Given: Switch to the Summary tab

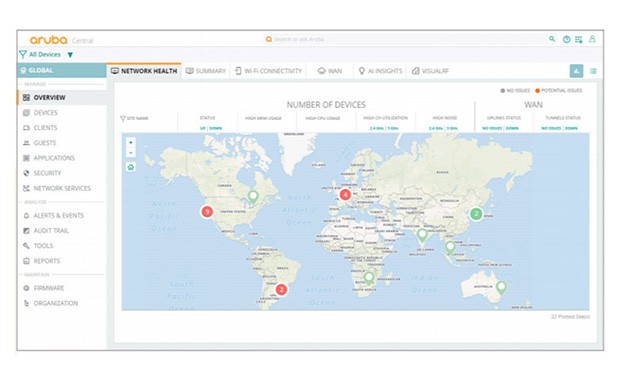Looking at the screenshot, I should point(206,71).
